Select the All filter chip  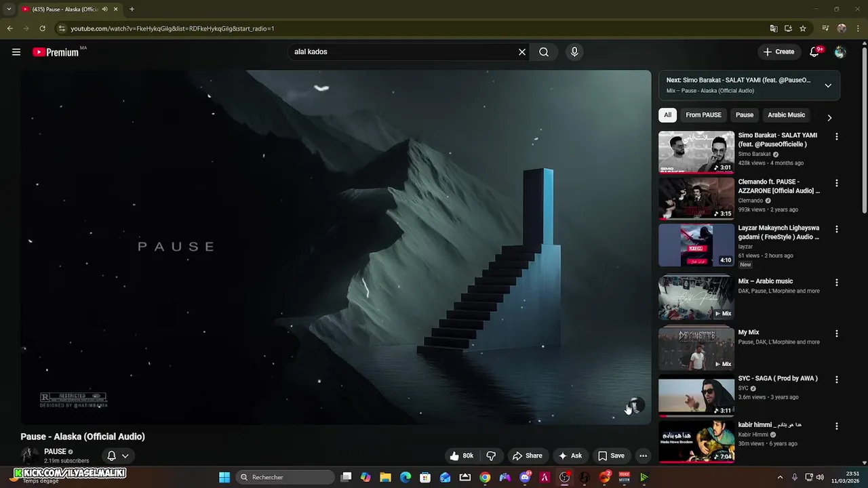(667, 115)
